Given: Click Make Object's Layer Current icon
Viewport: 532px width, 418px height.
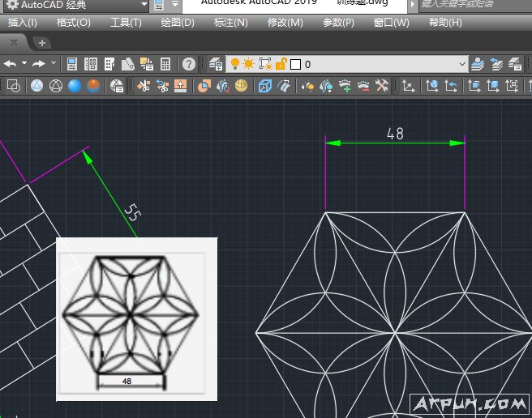Looking at the screenshot, I should pos(478,64).
